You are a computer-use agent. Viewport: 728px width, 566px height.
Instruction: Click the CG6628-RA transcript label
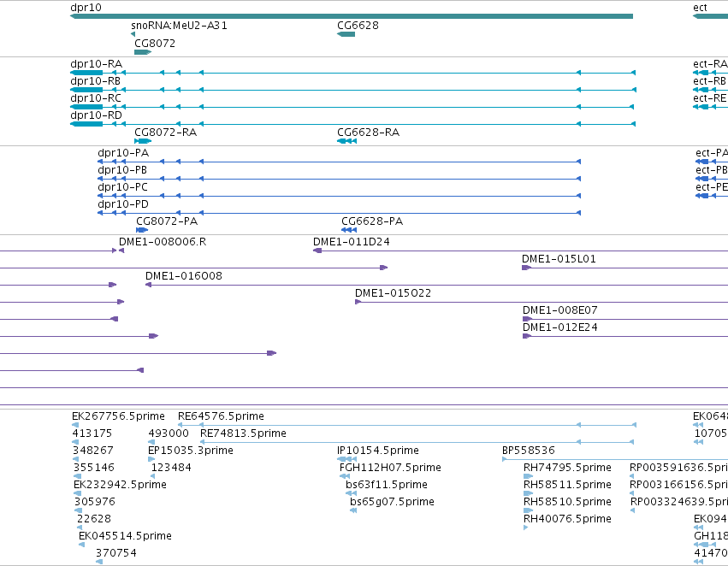(369, 133)
